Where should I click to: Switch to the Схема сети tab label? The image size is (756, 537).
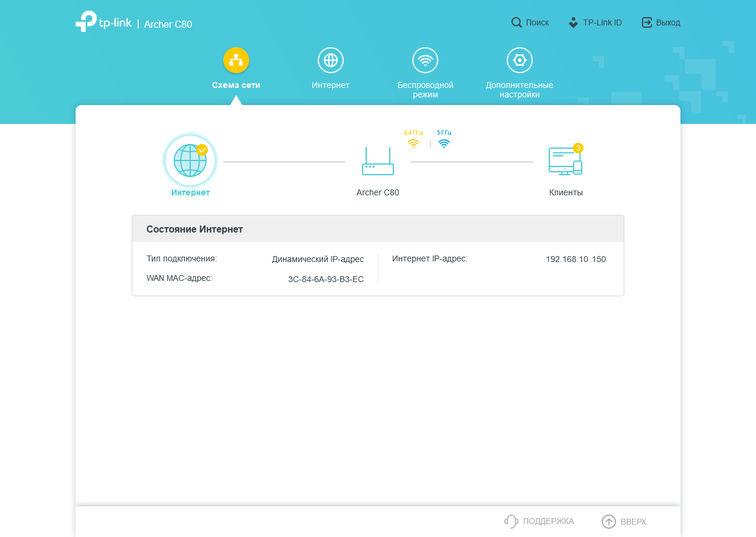[236, 85]
